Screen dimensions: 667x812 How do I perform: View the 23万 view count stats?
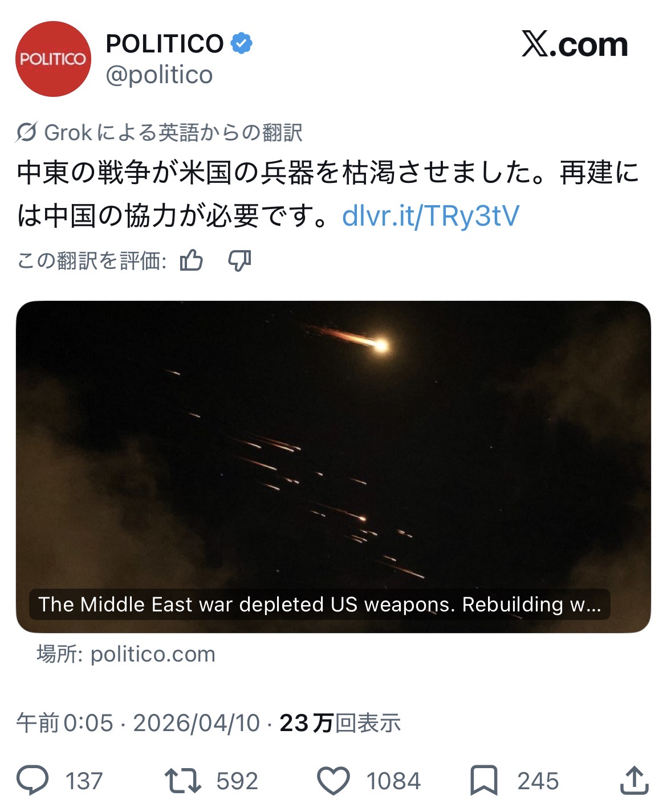click(x=340, y=723)
